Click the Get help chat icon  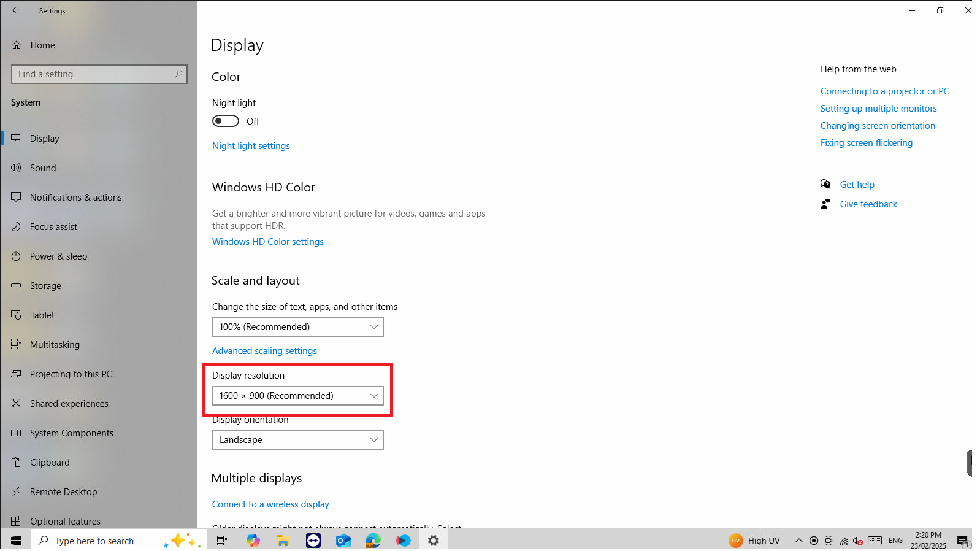(825, 184)
